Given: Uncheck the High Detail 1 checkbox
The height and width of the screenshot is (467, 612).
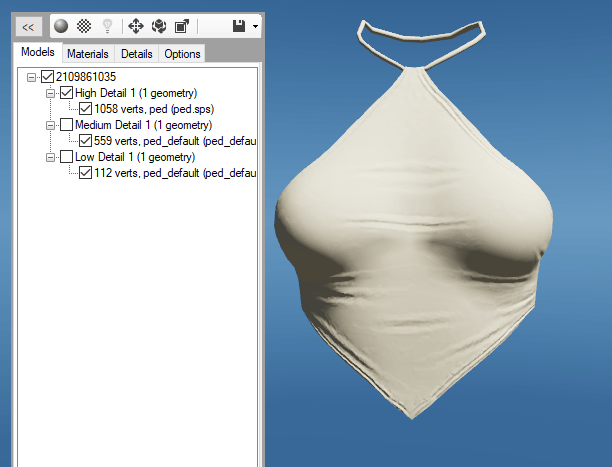Looking at the screenshot, I should point(66,93).
